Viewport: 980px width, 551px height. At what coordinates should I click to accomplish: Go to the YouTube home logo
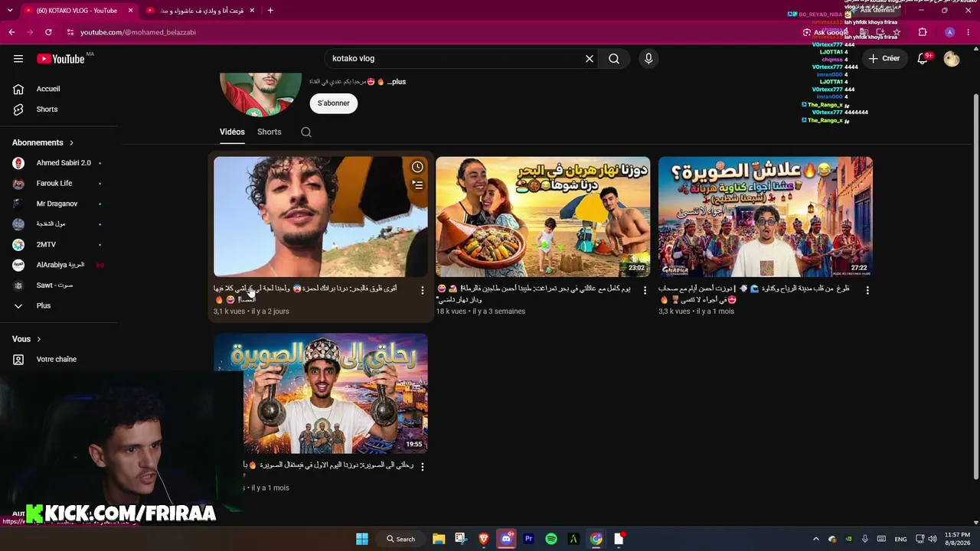[60, 59]
